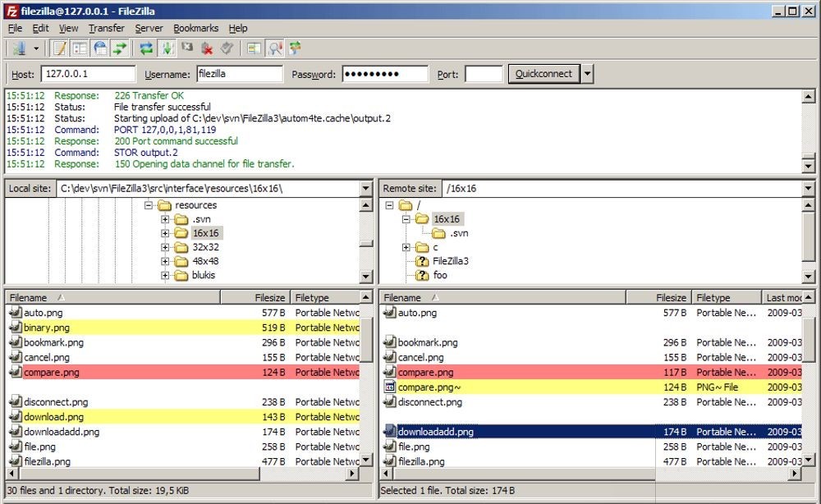Open the Quickconnect history dropdown

[588, 74]
